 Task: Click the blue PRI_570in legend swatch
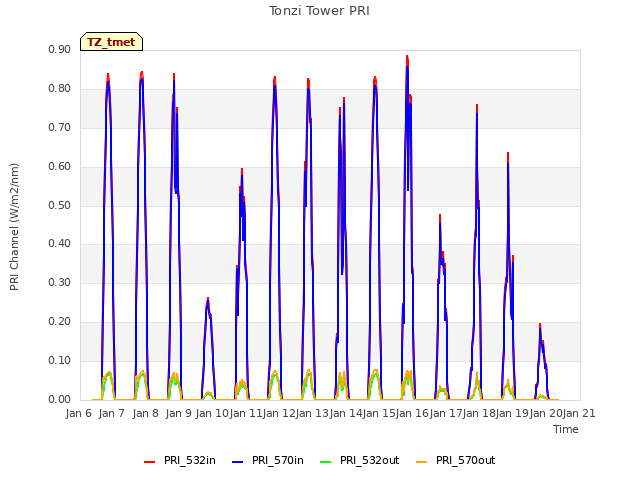pos(238,462)
